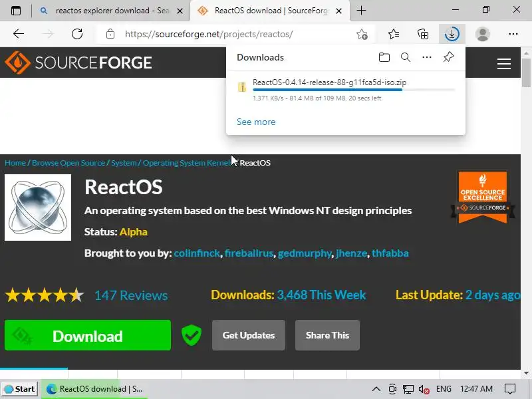Viewport: 532px width, 399px height.
Task: Click the ENG language indicator
Action: (444, 389)
